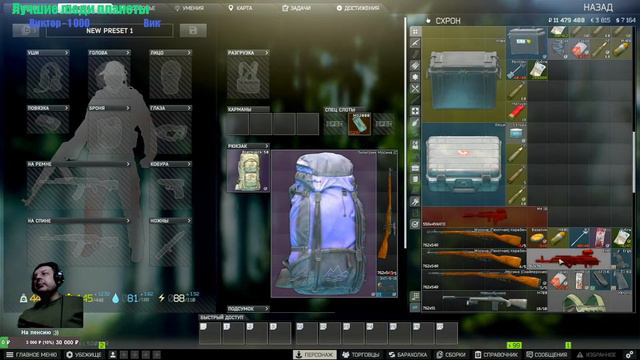640x360 pixels.
Task: Open the БАРАХОЛКА flea market tab
Action: (408, 355)
